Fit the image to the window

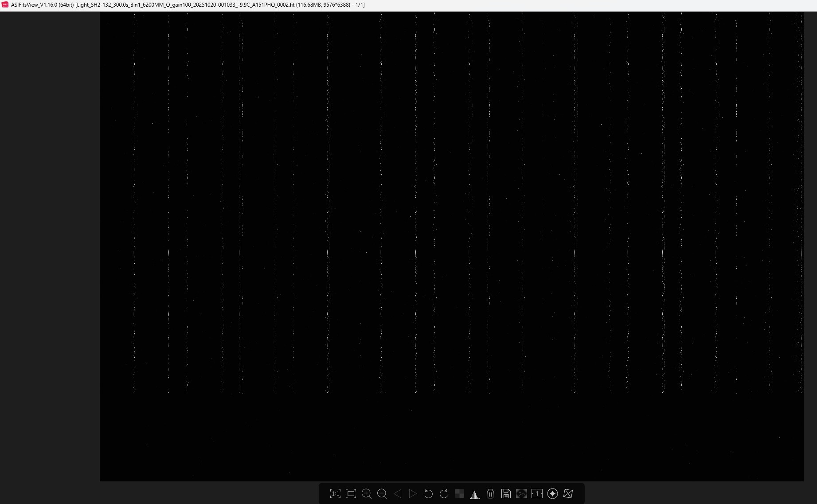351,494
